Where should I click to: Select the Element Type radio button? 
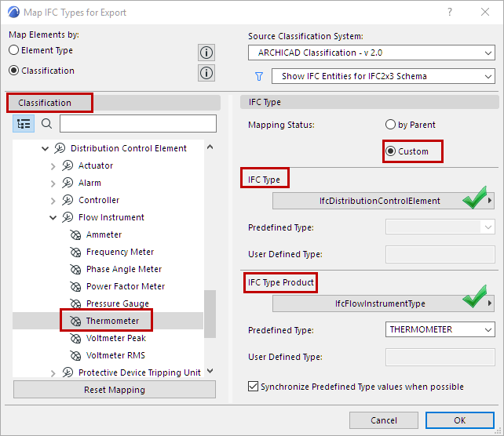[x=14, y=50]
